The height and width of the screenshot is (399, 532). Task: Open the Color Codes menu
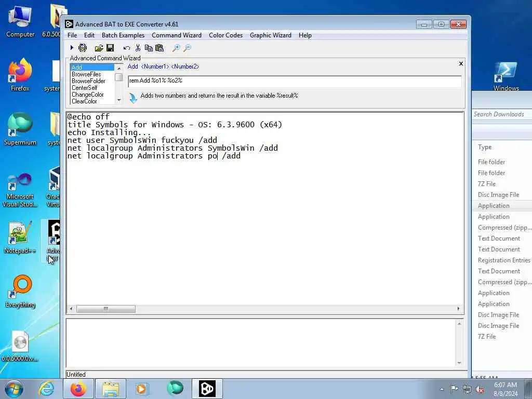click(x=225, y=35)
